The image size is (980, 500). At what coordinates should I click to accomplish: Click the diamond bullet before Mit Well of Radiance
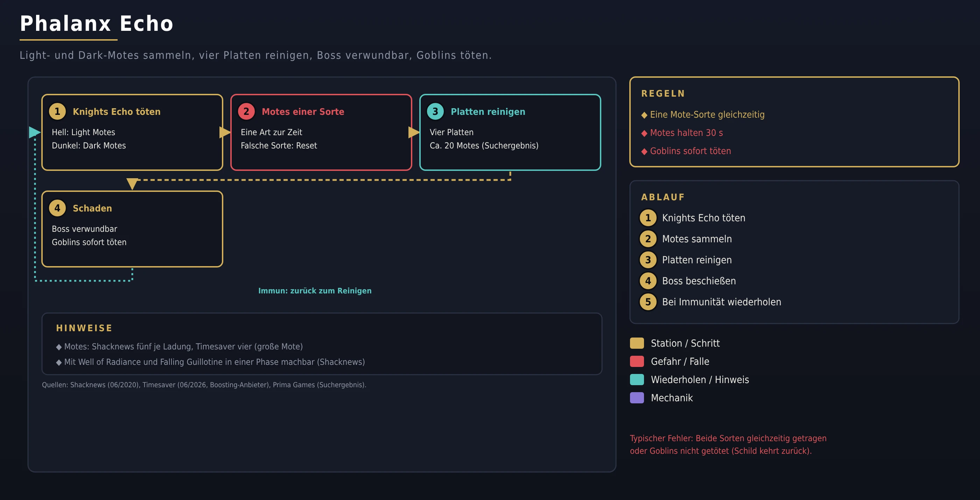[x=58, y=363]
